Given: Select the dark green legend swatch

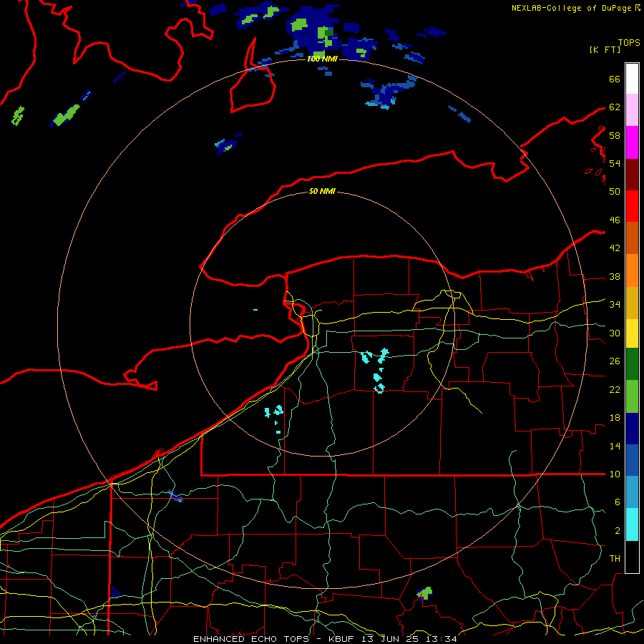Looking at the screenshot, I should tap(632, 364).
